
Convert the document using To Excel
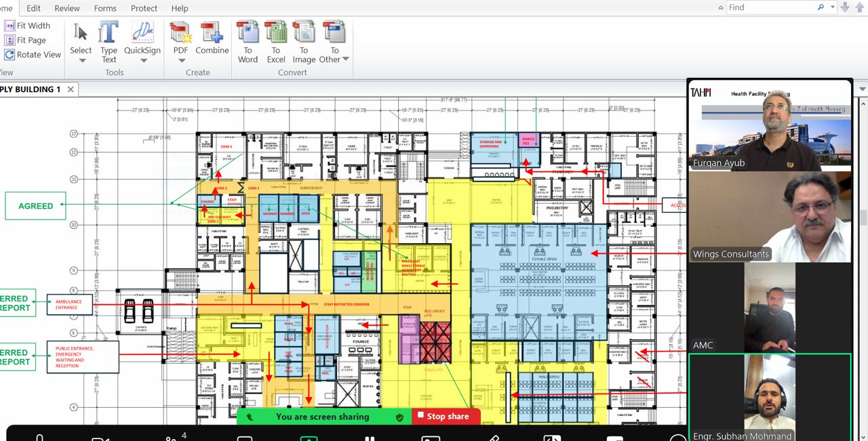[x=276, y=41]
